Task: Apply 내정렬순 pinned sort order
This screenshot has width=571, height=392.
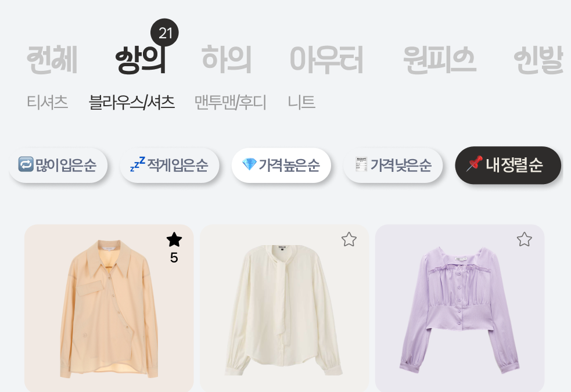Action: tap(508, 166)
